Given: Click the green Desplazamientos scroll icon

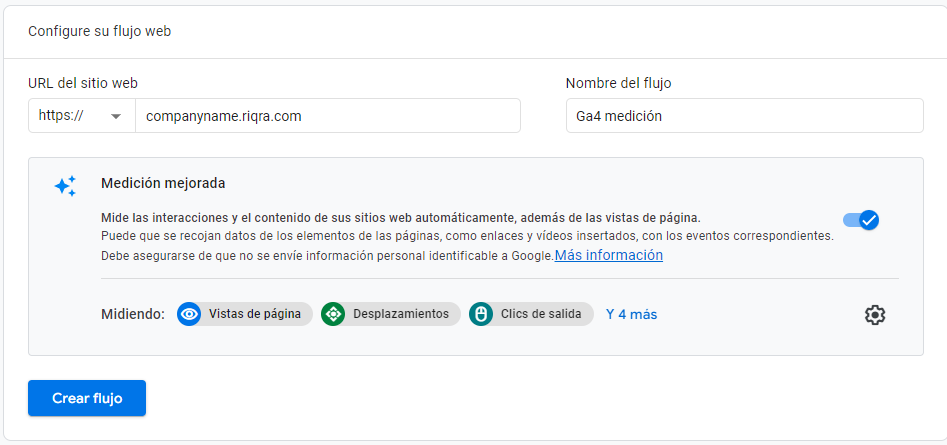Looking at the screenshot, I should 333,314.
